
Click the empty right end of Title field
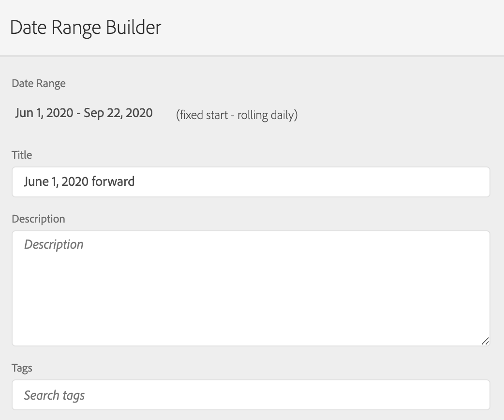[435, 182]
